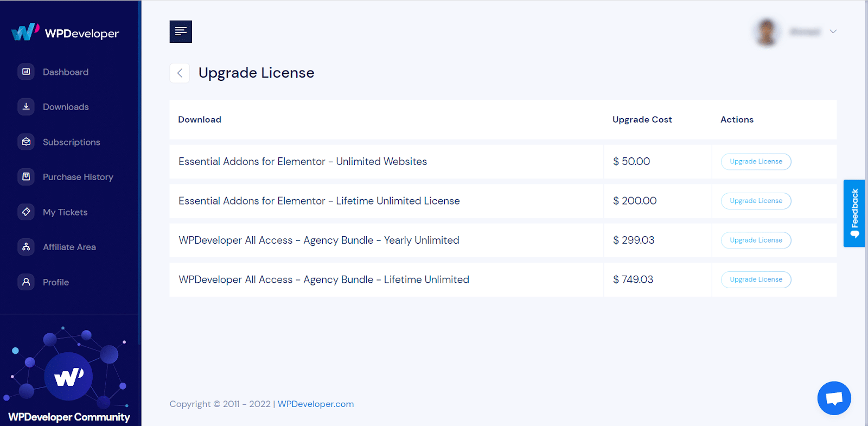The image size is (868, 426).
Task: Click the browser vertical scrollbar
Action: 866,213
